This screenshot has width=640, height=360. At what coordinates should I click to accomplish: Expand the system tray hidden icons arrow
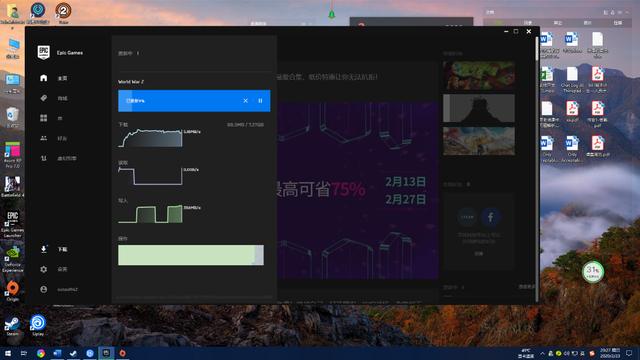point(542,353)
